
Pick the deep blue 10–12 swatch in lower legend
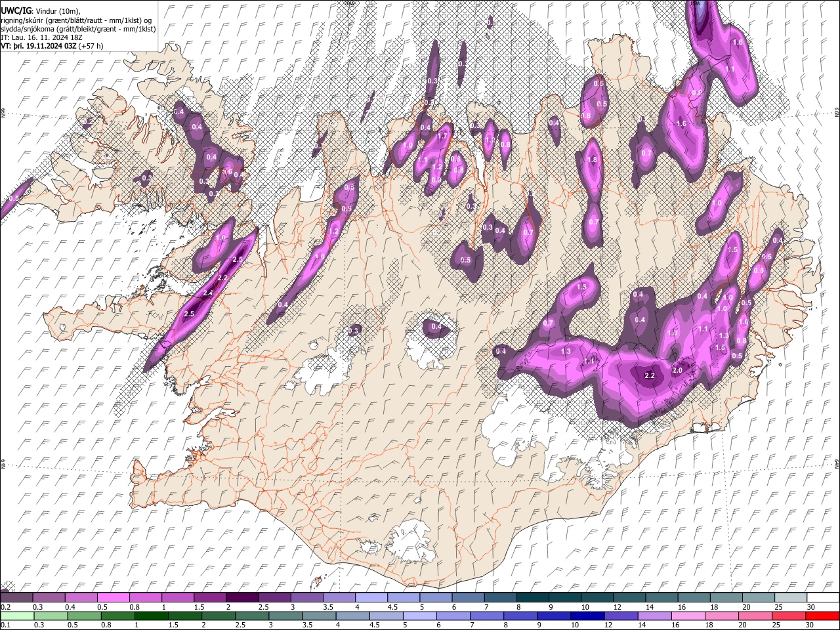pyautogui.click(x=587, y=616)
